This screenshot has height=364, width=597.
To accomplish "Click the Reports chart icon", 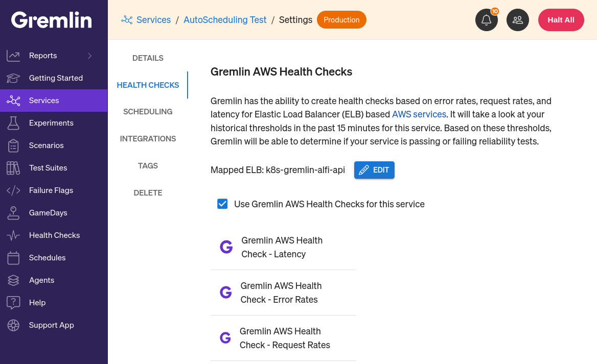I will [x=13, y=56].
